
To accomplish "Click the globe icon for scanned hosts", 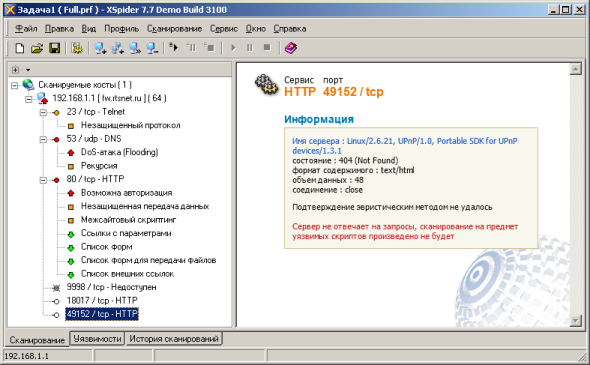I will [28, 85].
